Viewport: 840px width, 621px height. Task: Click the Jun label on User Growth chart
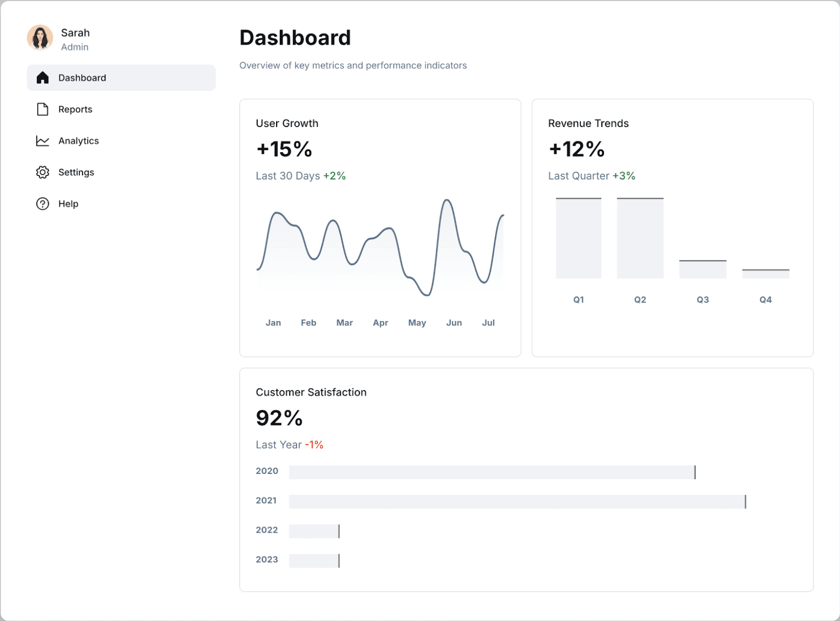454,323
